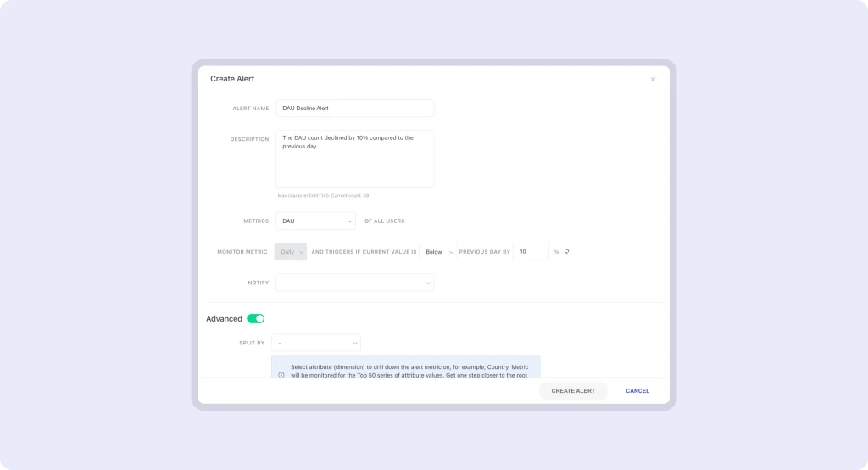Click the chevron arrow next to Daily
Screen dimensions: 868x470
coord(301,252)
